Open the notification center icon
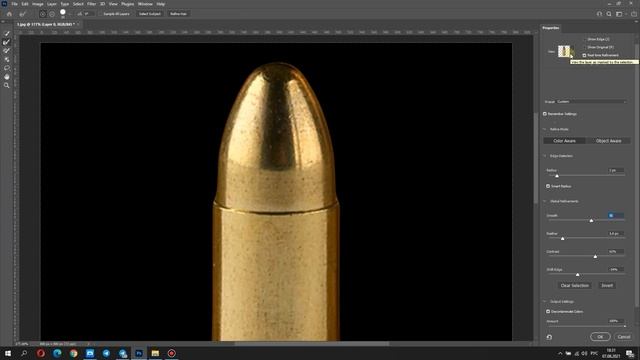 (631, 353)
